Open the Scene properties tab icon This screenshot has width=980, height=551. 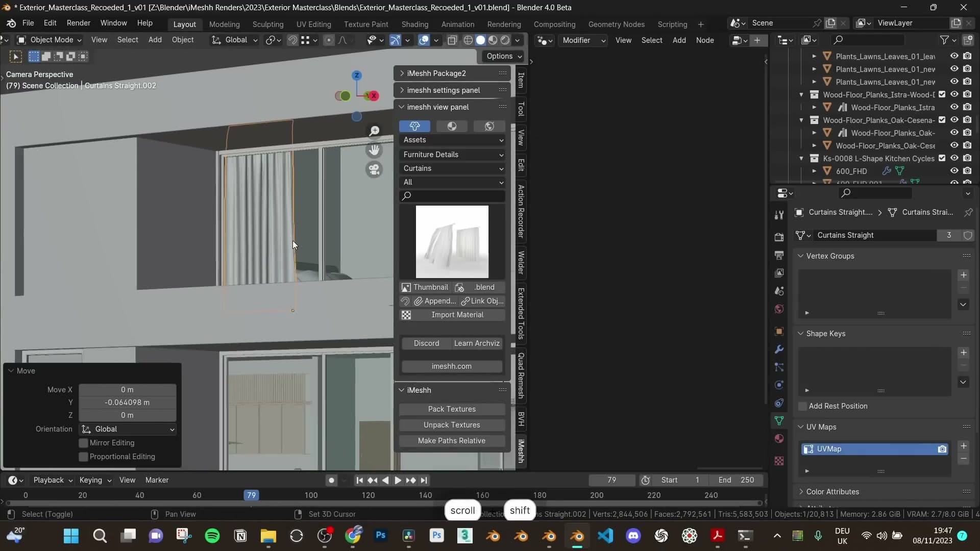tap(779, 291)
